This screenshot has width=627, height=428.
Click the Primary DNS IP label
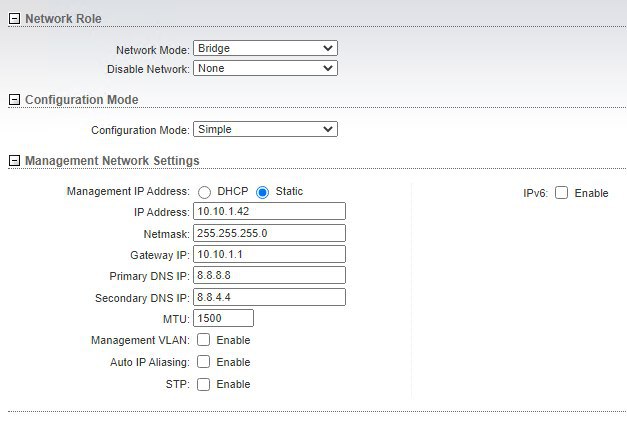click(x=150, y=276)
